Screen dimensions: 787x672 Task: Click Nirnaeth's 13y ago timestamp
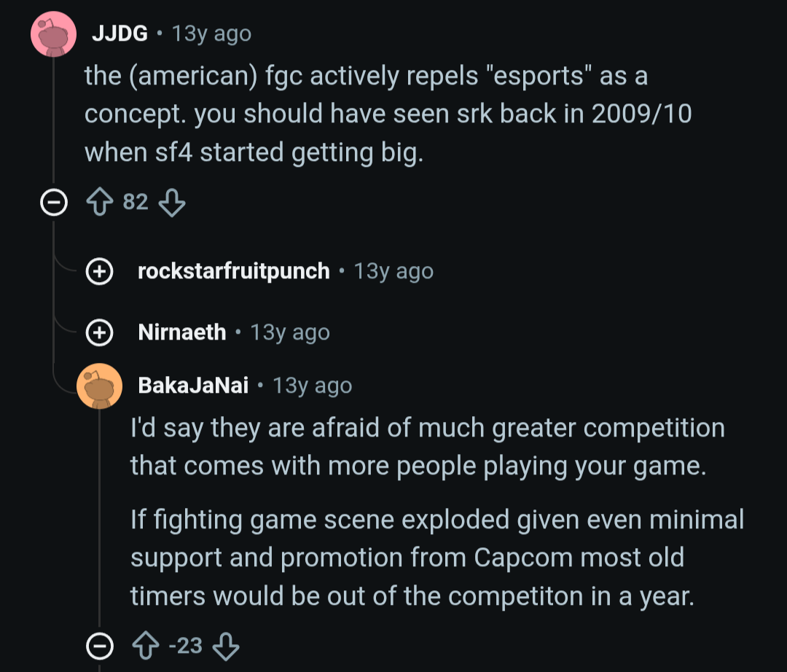point(289,332)
